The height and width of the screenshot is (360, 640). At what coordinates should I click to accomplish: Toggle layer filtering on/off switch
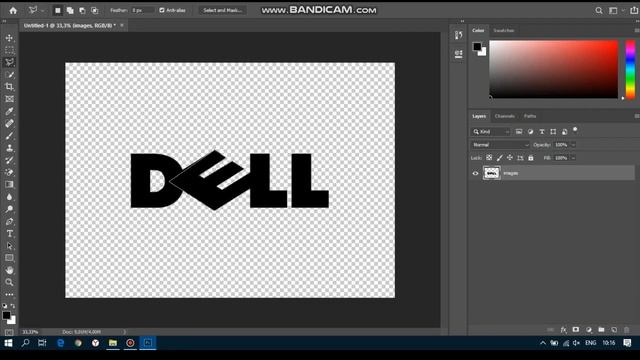(575, 130)
